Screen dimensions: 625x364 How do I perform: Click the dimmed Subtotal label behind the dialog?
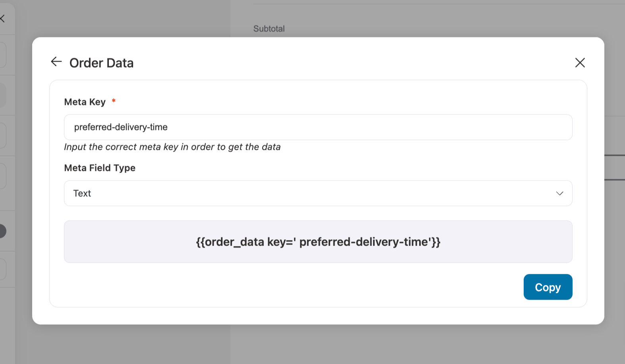(x=269, y=29)
